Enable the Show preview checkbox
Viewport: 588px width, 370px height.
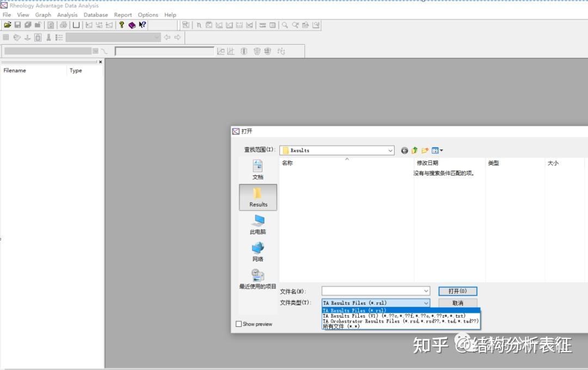238,324
